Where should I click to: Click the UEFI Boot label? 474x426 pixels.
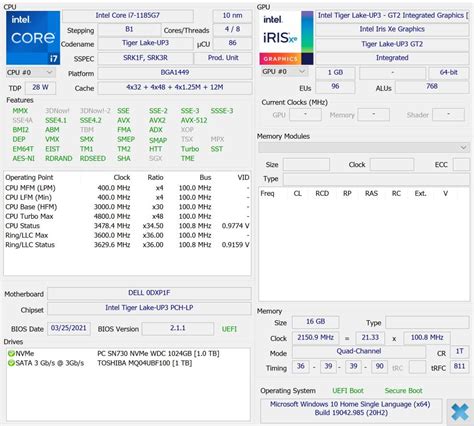coord(348,391)
